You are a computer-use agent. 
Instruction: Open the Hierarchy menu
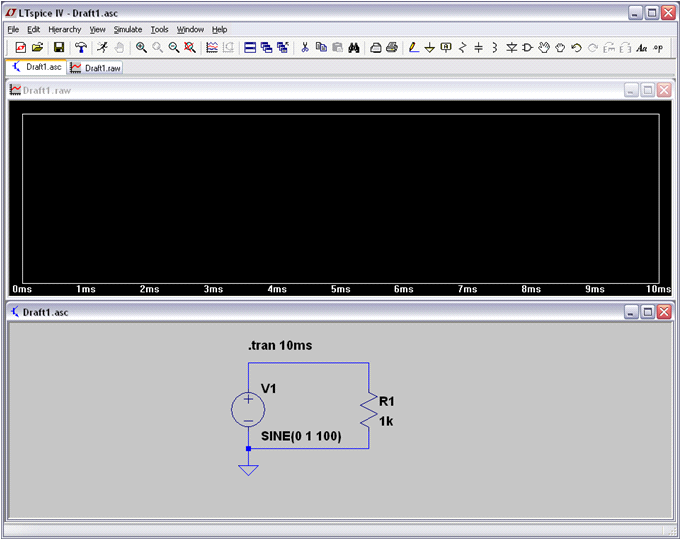pos(65,30)
